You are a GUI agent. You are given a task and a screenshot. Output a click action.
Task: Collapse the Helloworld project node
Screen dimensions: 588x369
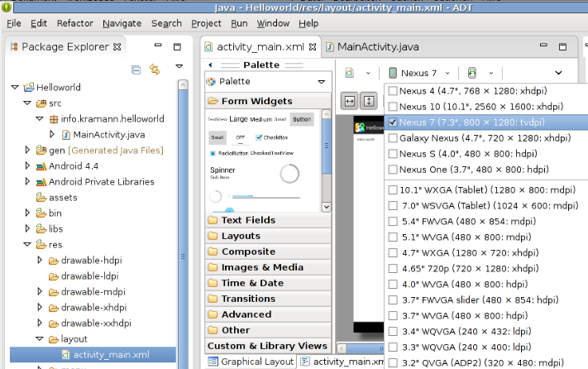[x=15, y=87]
